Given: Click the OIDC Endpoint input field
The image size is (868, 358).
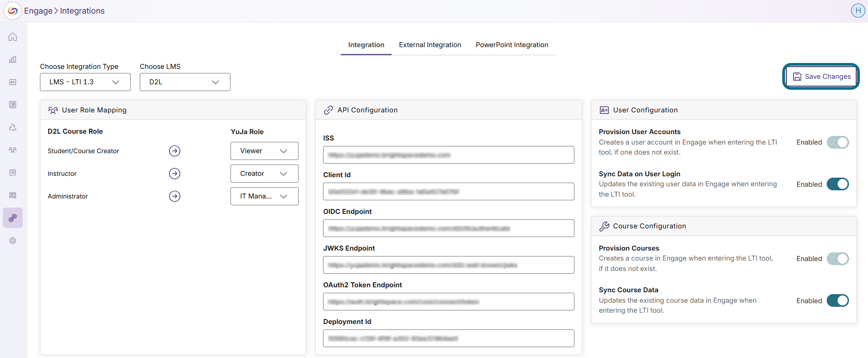Looking at the screenshot, I should [449, 228].
